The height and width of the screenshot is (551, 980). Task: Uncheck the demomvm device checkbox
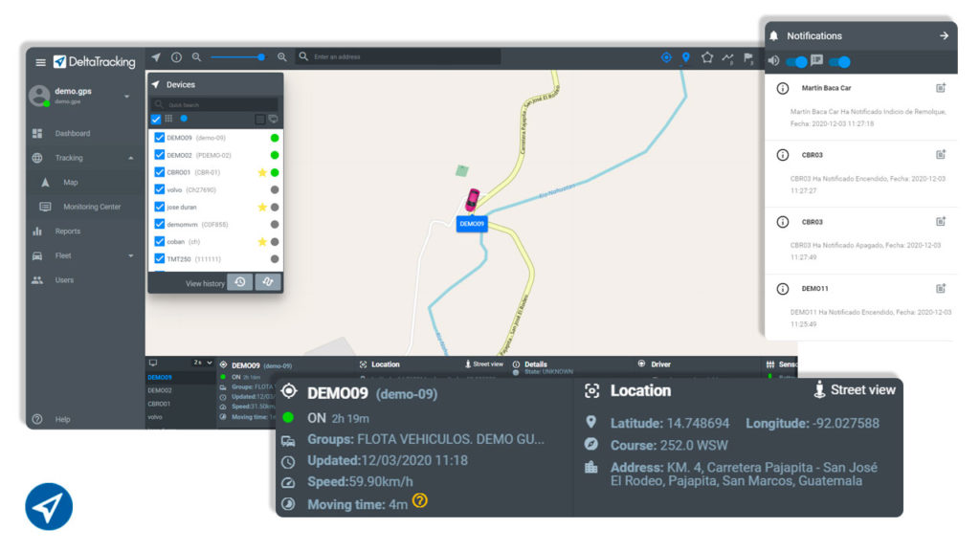tap(160, 224)
